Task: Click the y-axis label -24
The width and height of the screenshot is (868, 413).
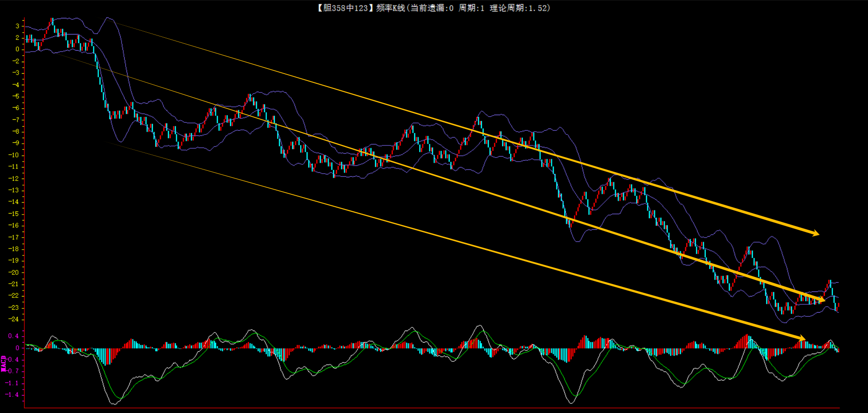Action: 14,319
